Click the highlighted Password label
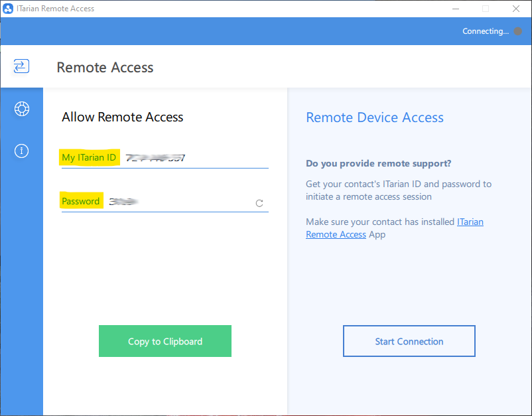Viewport: 532px width, 416px height. [81, 201]
